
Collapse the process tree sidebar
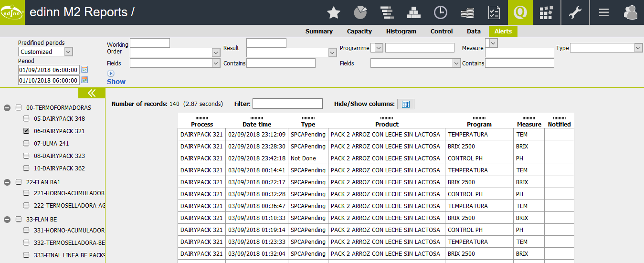click(92, 93)
